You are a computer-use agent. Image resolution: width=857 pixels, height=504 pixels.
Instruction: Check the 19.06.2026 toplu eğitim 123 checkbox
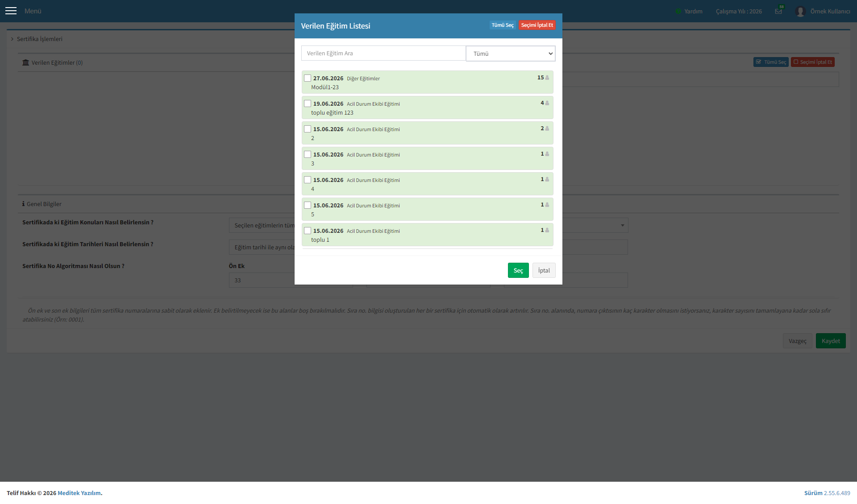tap(308, 103)
